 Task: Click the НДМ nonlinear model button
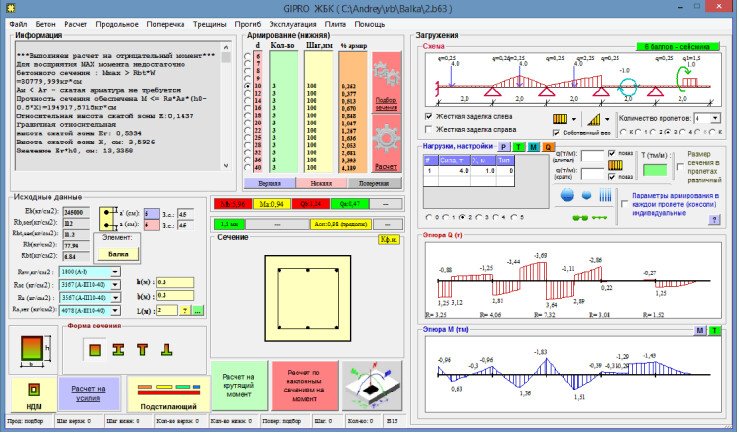point(34,395)
